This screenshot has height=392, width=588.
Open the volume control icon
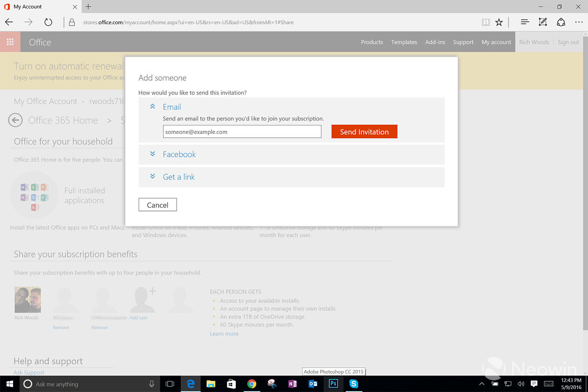coord(521,384)
